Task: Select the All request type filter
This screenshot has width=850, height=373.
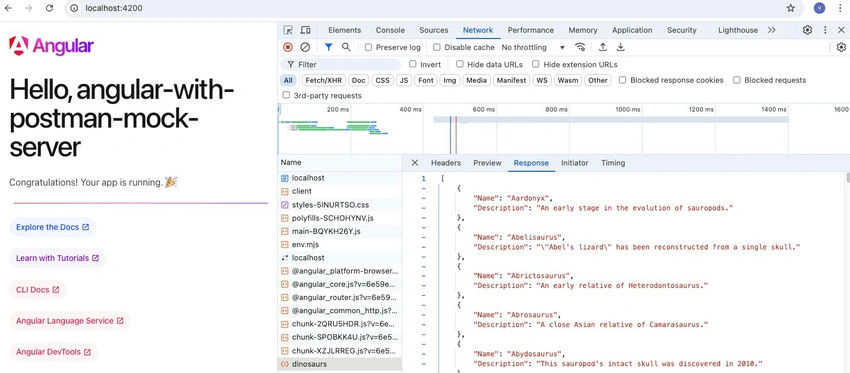Action: tap(288, 80)
